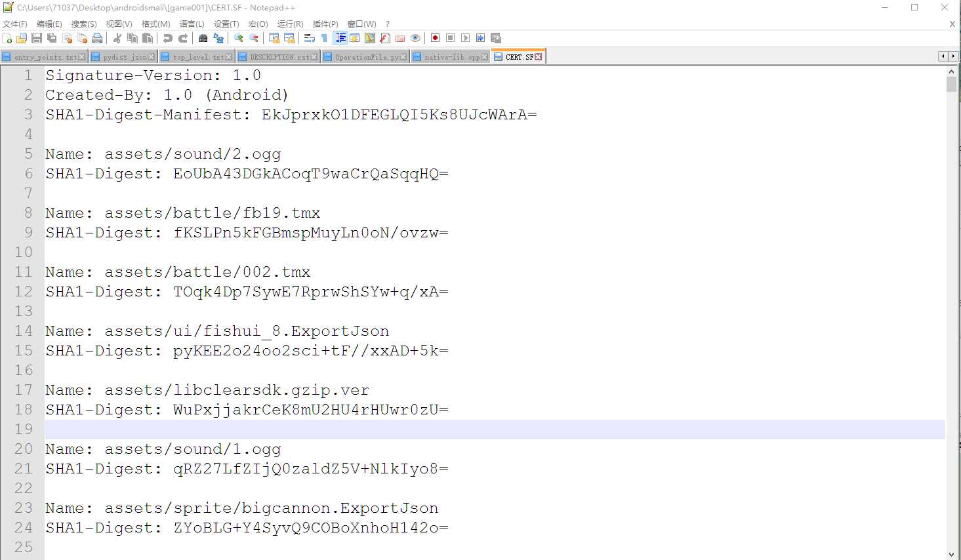Click line number 19 in margin
The height and width of the screenshot is (560, 961).
24,429
